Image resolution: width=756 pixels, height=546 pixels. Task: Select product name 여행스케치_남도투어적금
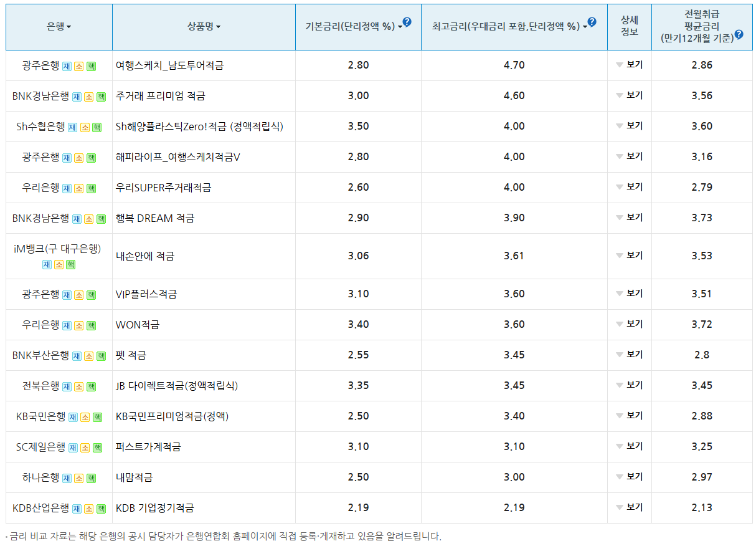pos(170,65)
